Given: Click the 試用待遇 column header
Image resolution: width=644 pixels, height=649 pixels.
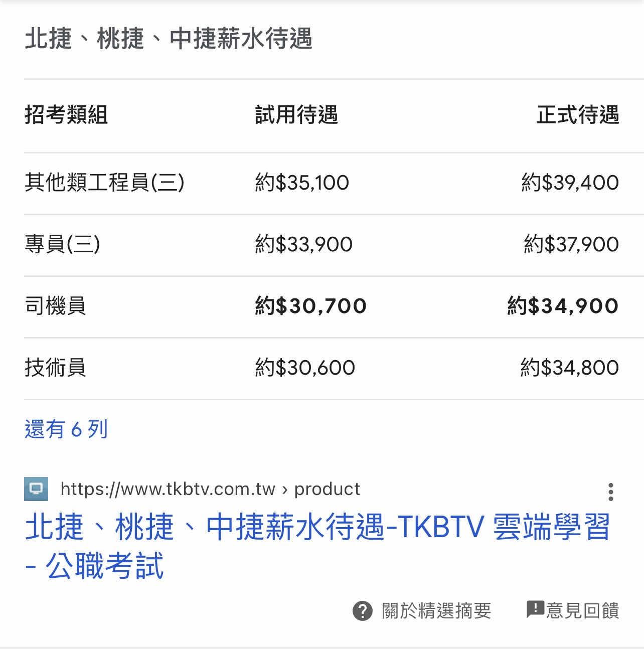Looking at the screenshot, I should point(296,115).
